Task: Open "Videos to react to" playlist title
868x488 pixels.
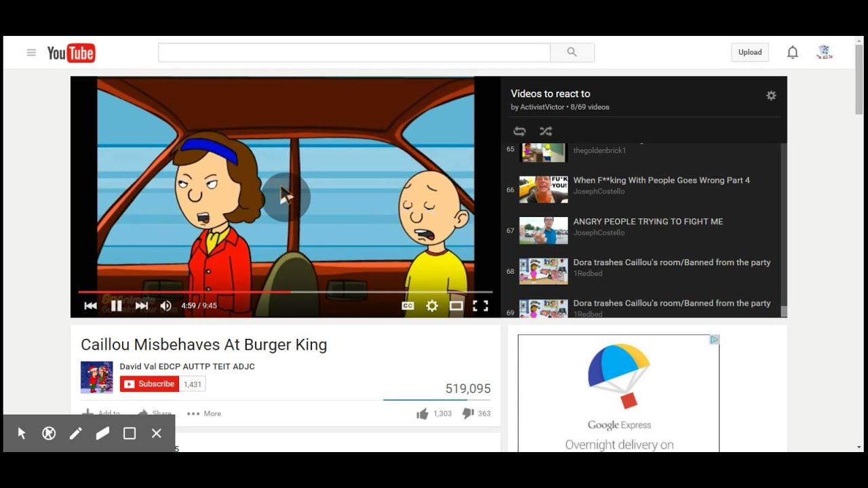Action: [x=551, y=94]
